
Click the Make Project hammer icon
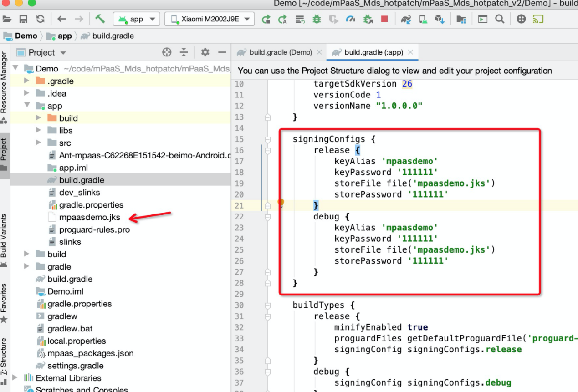[100, 19]
